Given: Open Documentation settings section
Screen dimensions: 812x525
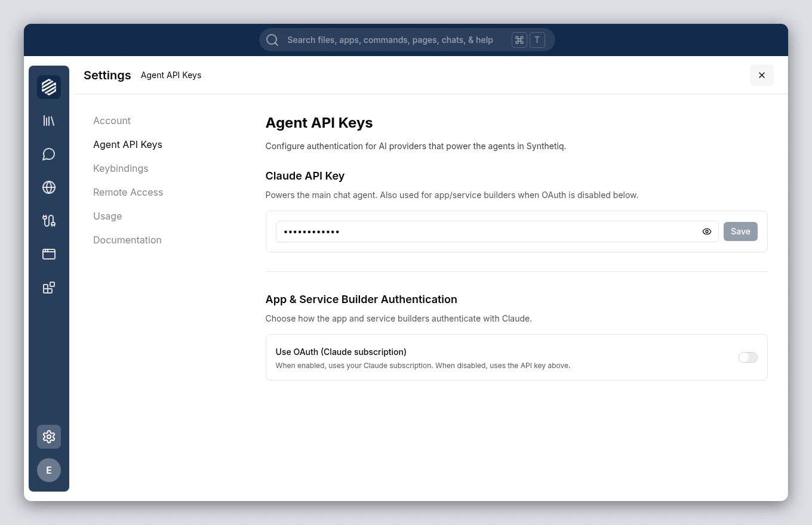Looking at the screenshot, I should [127, 240].
